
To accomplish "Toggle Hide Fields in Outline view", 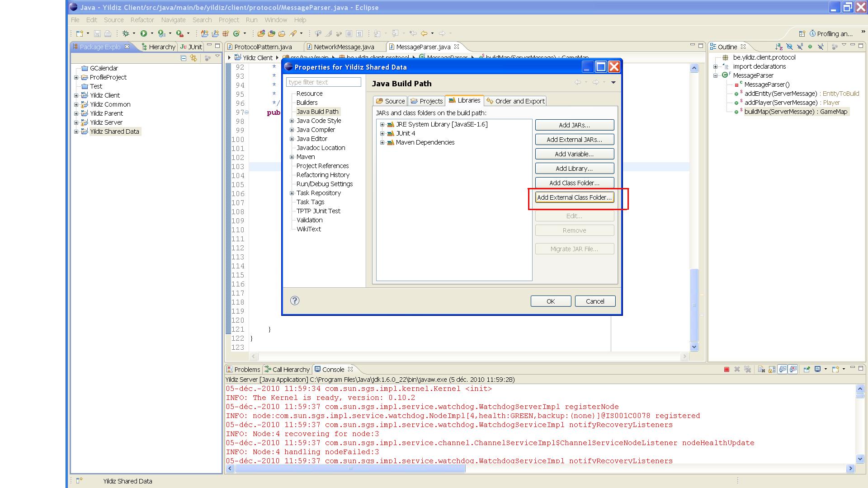I will pos(789,47).
